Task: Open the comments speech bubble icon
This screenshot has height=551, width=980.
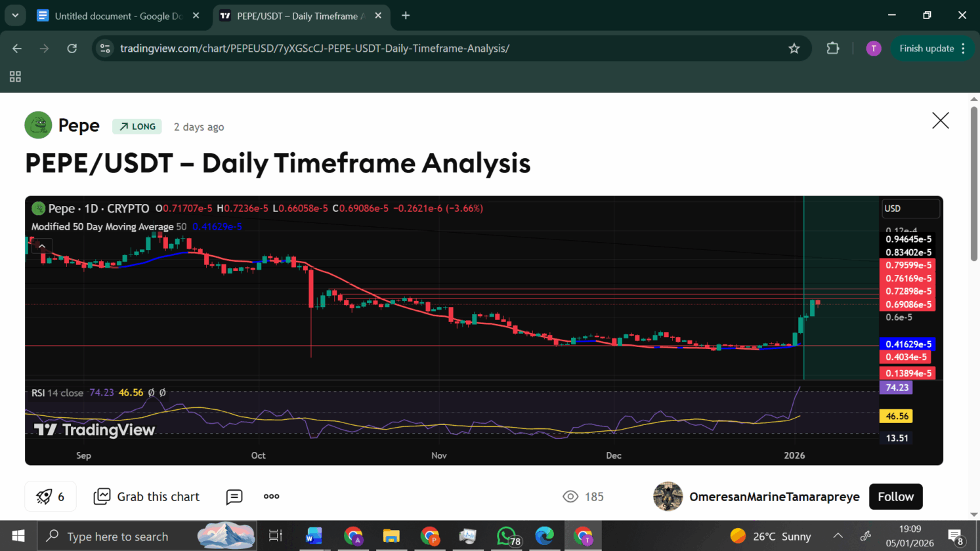Action: (234, 497)
